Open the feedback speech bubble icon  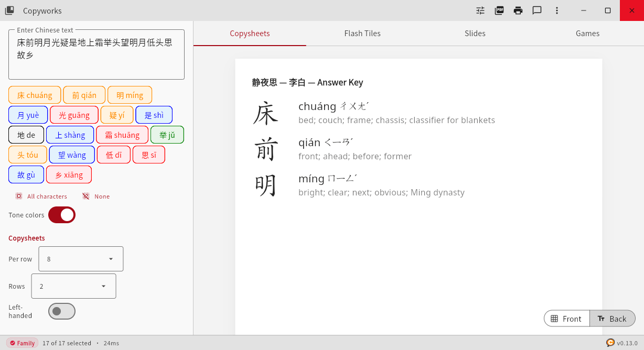point(537,10)
